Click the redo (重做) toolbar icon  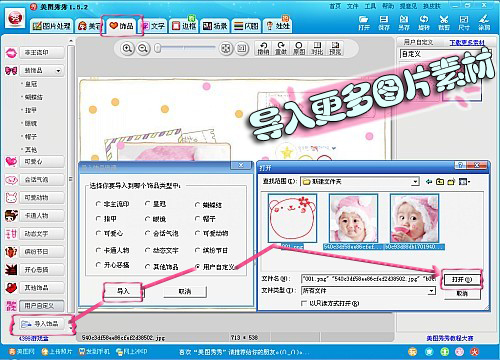(x=281, y=48)
